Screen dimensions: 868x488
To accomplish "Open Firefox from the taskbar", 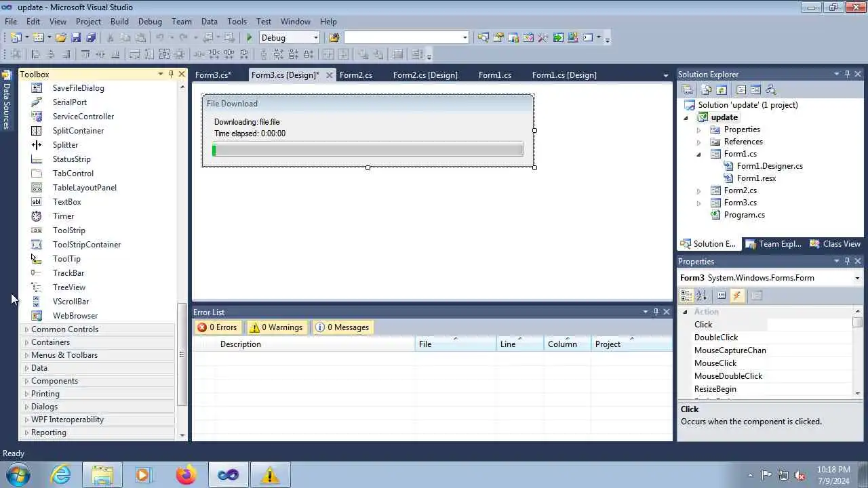I will 186,474.
